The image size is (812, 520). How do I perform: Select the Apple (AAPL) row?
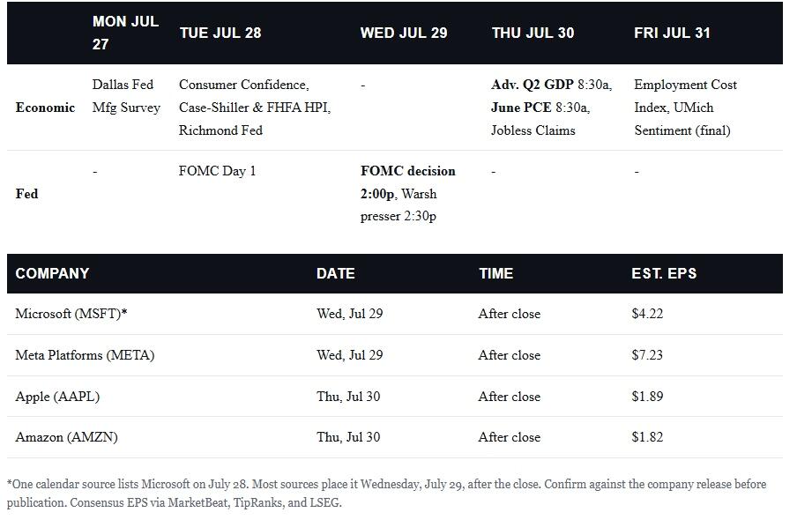click(395, 397)
